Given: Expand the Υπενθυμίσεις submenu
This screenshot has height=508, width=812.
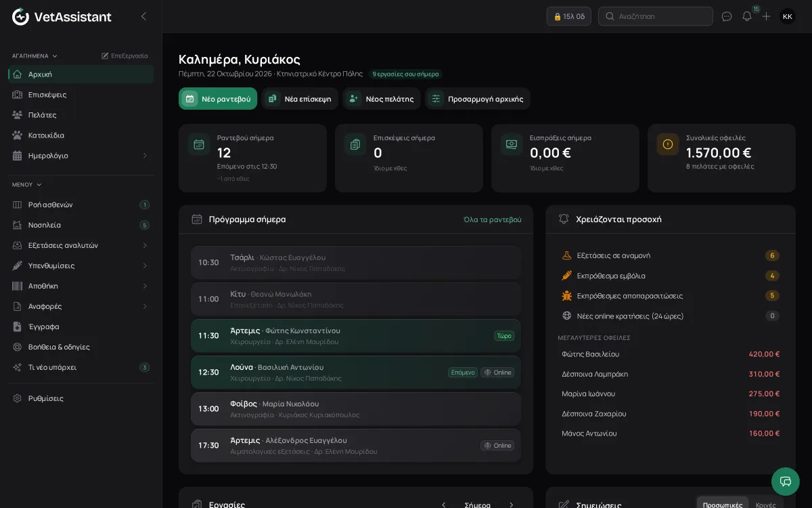Looking at the screenshot, I should (145, 266).
